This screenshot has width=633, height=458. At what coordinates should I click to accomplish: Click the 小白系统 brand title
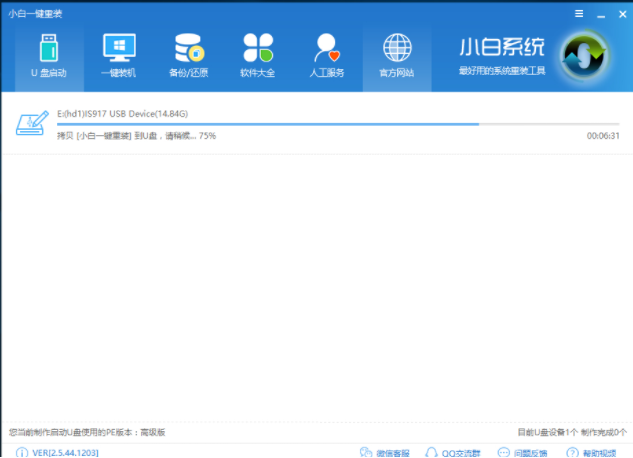(501, 47)
